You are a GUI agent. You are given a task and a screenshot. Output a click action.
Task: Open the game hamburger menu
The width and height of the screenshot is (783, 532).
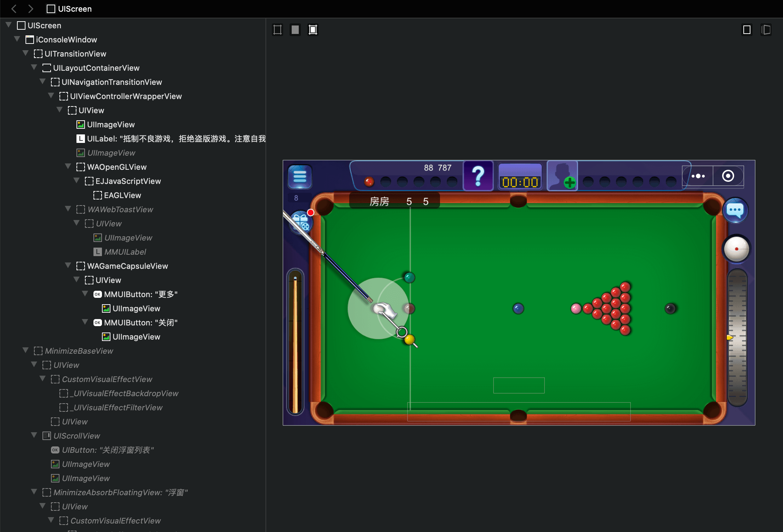300,176
